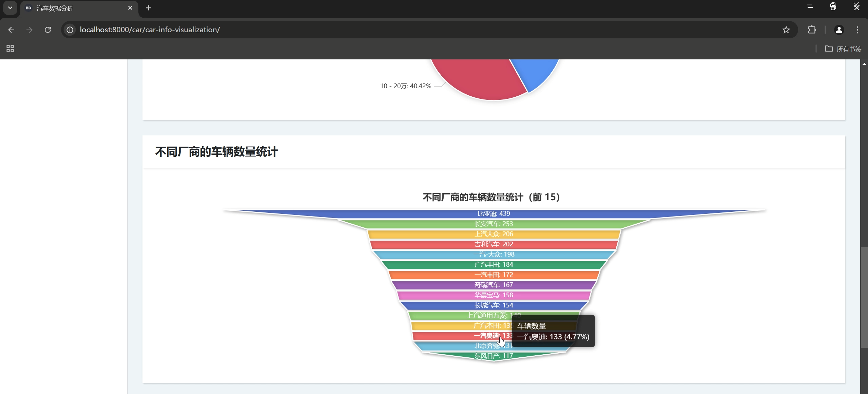Click the 10 - 20万: 40.42% pie label
This screenshot has height=394, width=868.
tap(406, 86)
